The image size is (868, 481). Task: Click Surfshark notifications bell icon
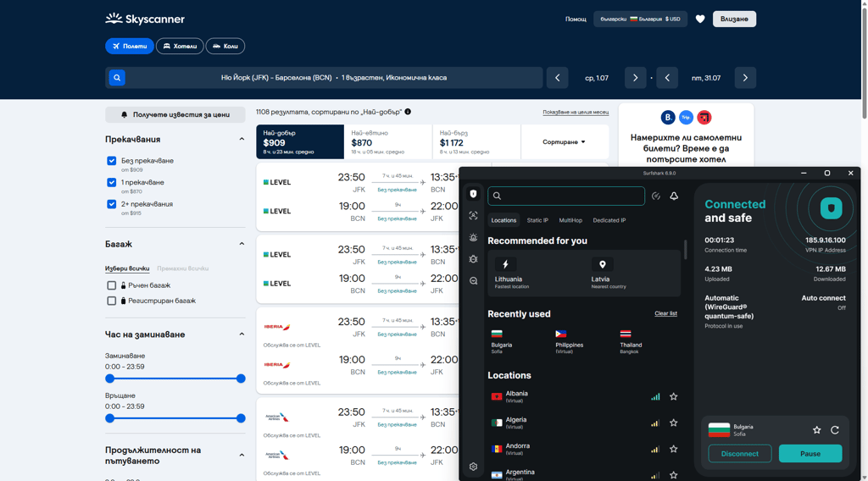(674, 196)
